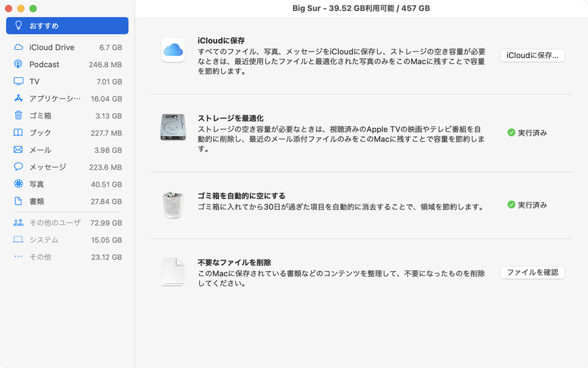The image size is (588, 368).
Task: Click the ストレージを最適化 heading
Action: 231,118
